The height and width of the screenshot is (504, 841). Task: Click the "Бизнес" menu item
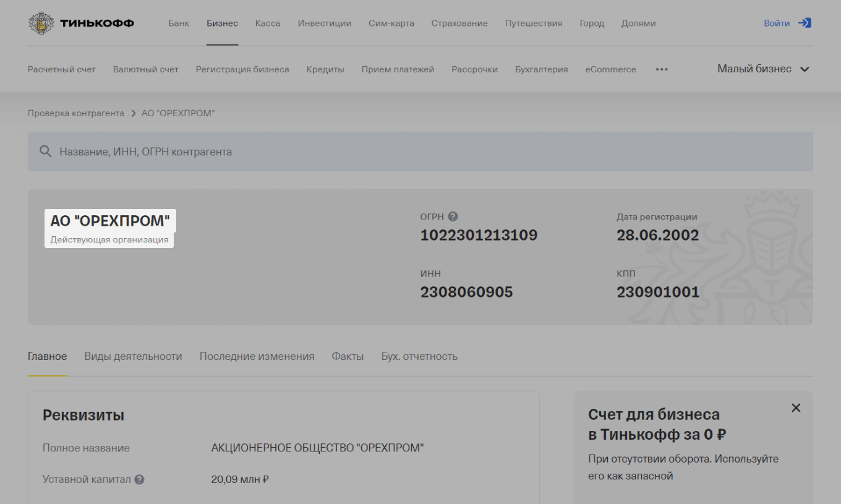tap(222, 23)
